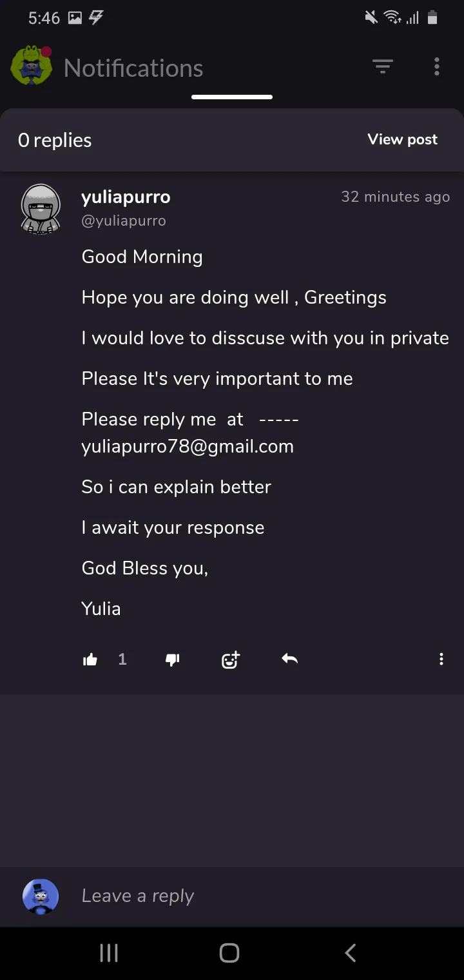Open the notifications filter icon
This screenshot has height=980, width=464.
(382, 67)
